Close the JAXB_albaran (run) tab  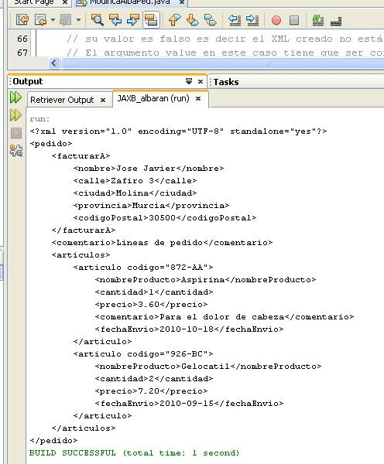198,99
